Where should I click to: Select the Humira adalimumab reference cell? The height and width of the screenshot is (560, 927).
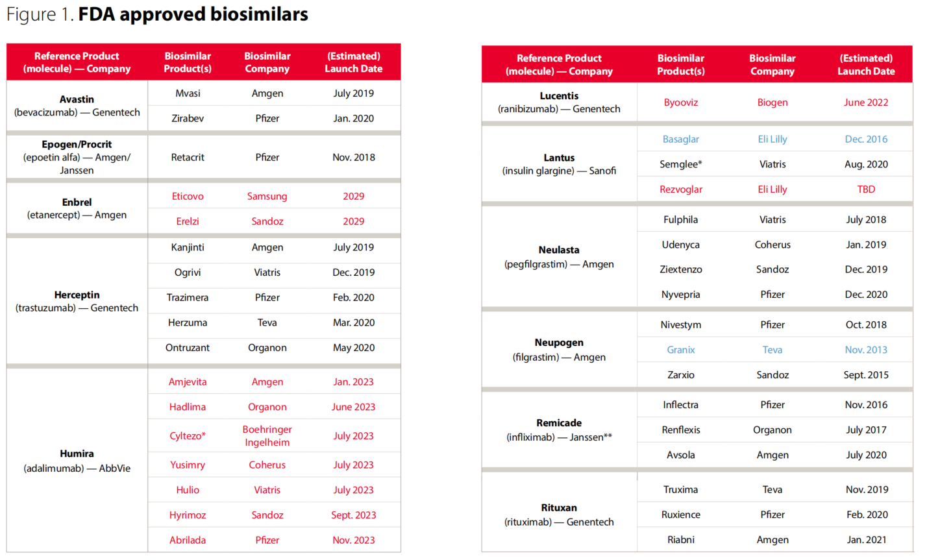[77, 461]
